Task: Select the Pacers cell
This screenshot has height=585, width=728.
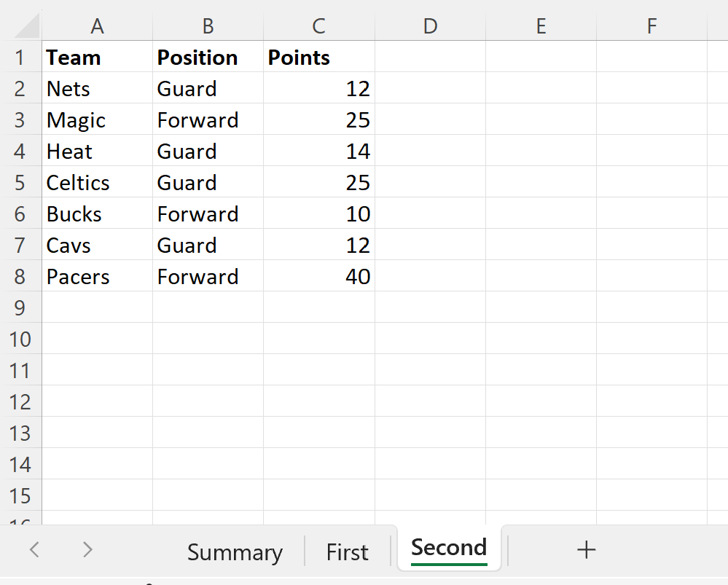Action: click(97, 277)
